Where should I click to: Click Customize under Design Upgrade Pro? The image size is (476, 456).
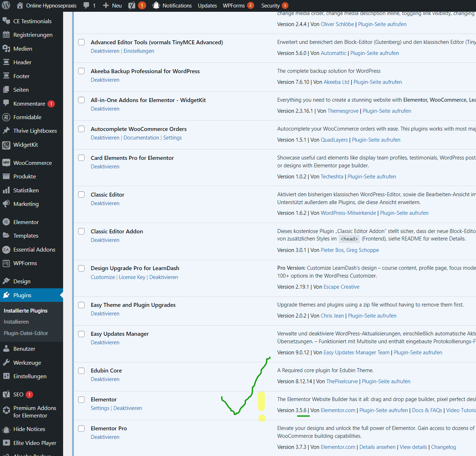point(103,277)
